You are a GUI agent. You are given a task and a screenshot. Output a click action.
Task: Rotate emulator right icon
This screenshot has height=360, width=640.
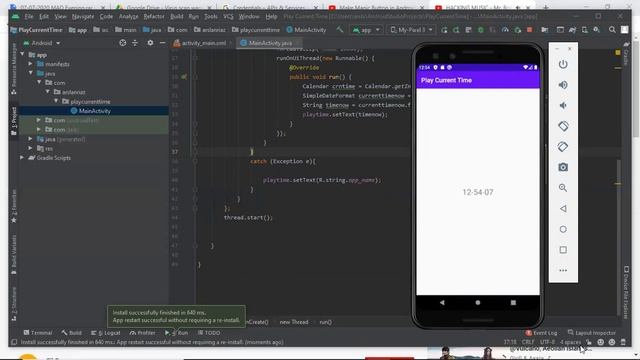563,147
